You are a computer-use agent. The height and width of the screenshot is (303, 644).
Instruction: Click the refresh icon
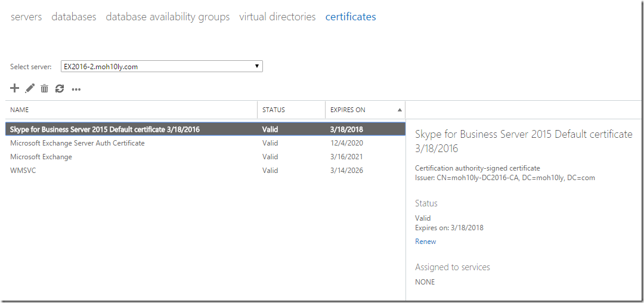(x=60, y=88)
